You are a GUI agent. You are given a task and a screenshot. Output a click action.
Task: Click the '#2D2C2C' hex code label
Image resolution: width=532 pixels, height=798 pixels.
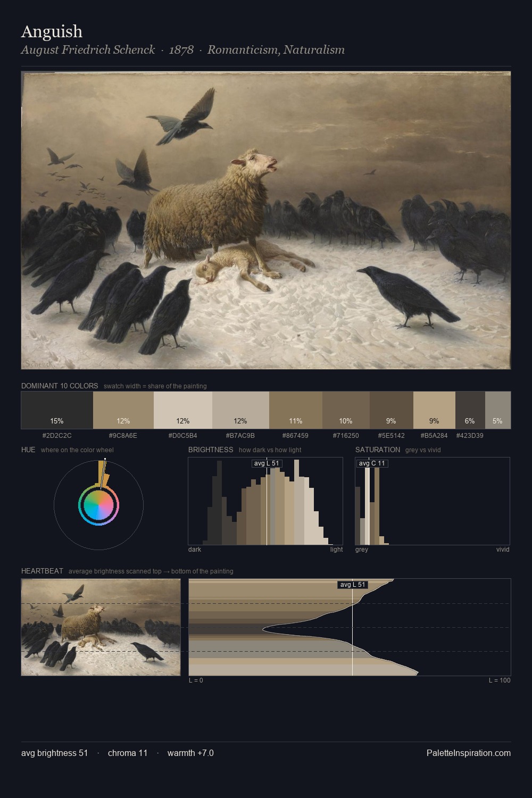coord(57,435)
